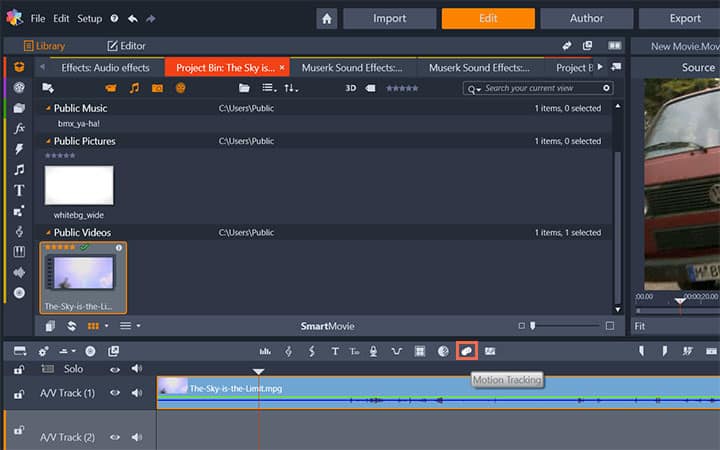Click the Title tool T icon in timeline toolbar
The width and height of the screenshot is (720, 450).
tap(335, 351)
